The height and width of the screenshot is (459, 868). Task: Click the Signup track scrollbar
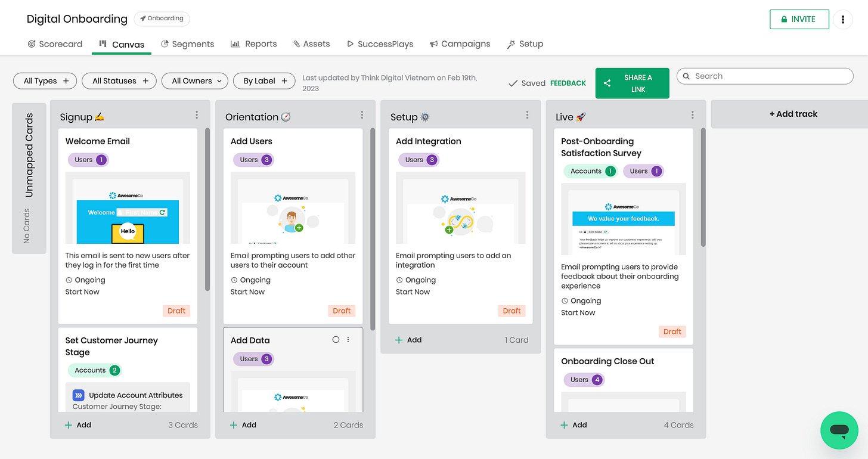[x=207, y=209]
